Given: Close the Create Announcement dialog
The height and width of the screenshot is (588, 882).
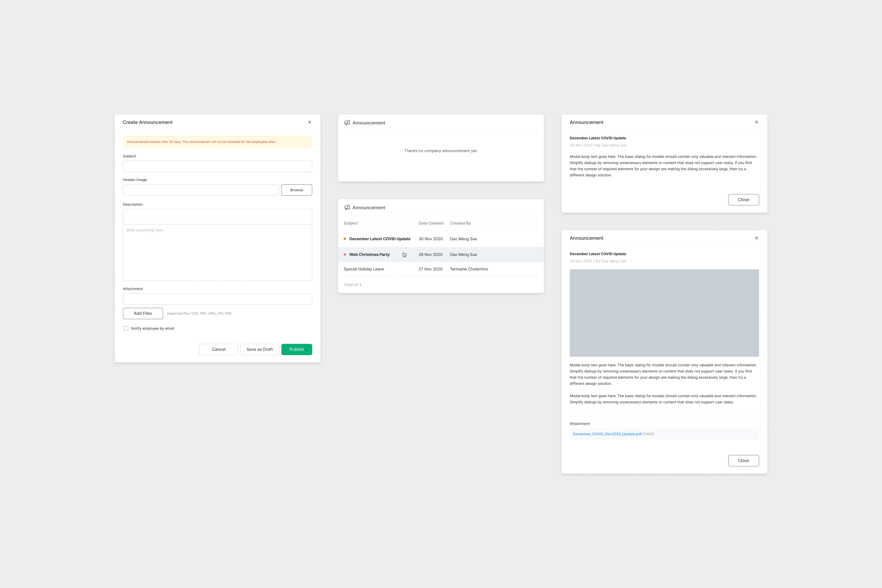Looking at the screenshot, I should [x=309, y=122].
